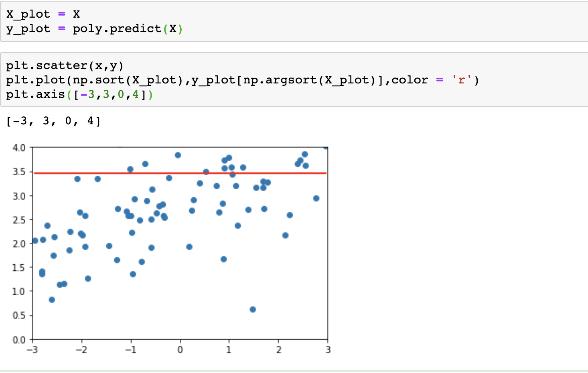
Task: Click the output text [-3, 3, 0, 4]
Action: click(53, 121)
